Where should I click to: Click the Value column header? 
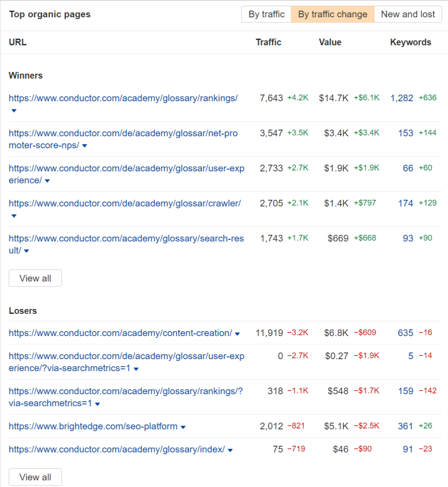[x=330, y=42]
